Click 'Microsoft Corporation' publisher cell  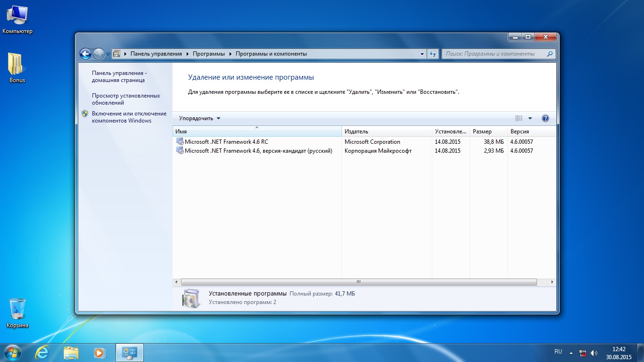point(372,142)
